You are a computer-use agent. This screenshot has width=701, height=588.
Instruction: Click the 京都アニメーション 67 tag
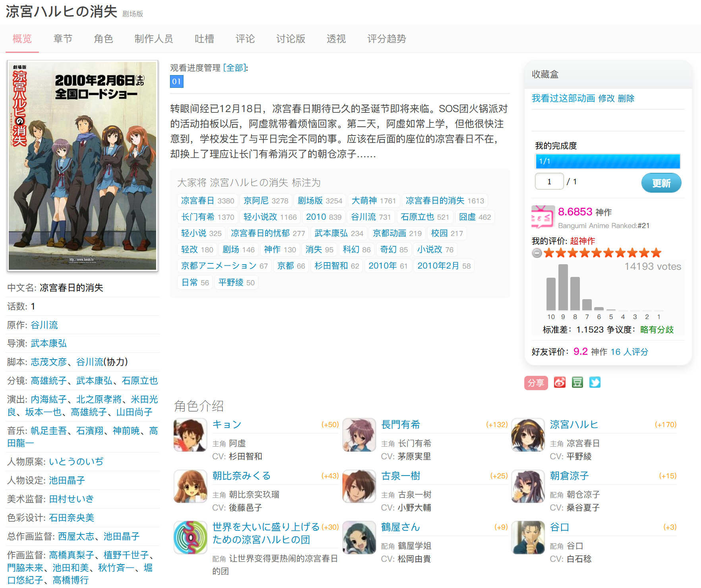224,266
